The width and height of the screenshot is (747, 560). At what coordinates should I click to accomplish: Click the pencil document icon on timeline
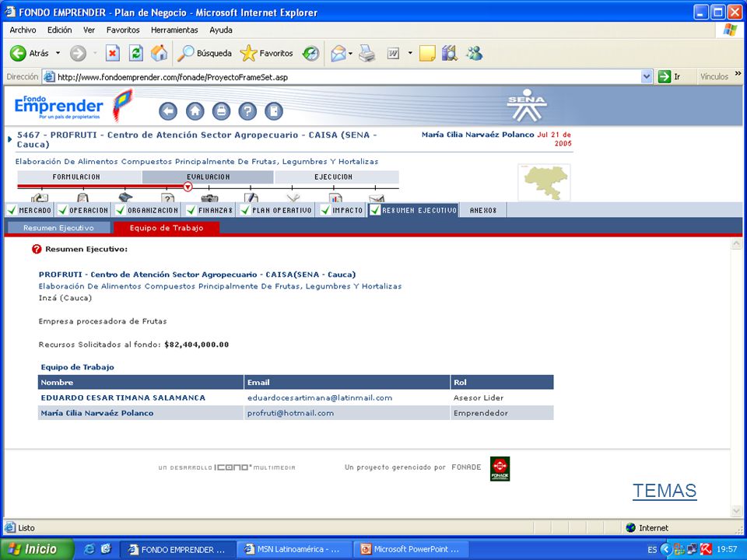251,198
